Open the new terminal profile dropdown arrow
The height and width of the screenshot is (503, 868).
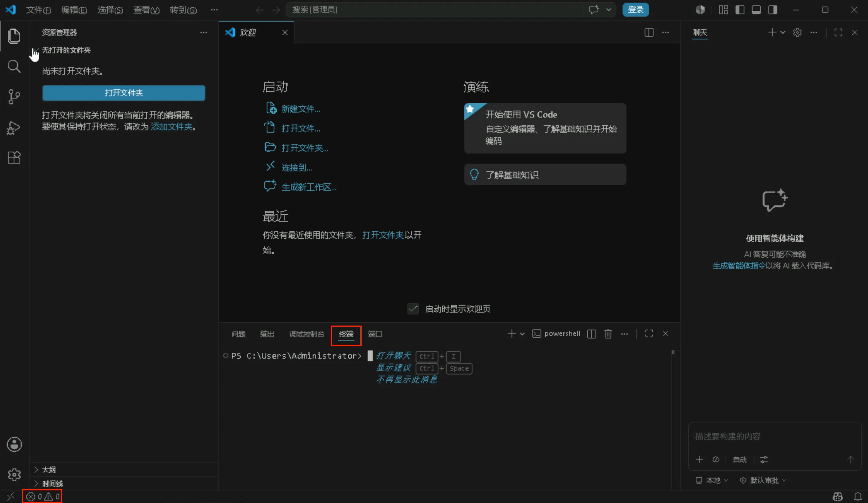click(x=522, y=334)
